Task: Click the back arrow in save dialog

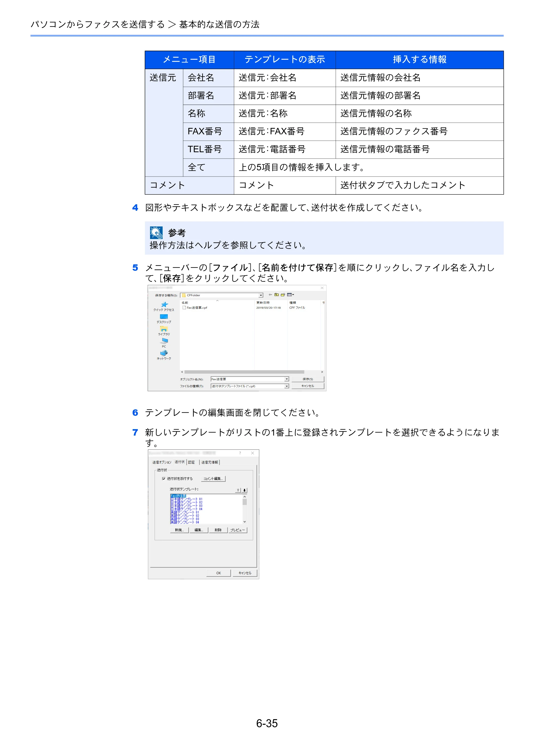Action: [270, 295]
